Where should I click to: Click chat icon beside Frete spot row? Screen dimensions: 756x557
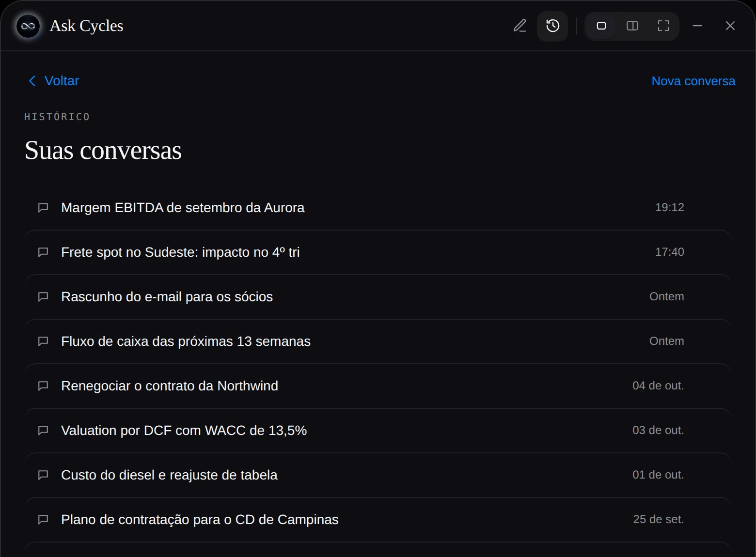pos(43,252)
